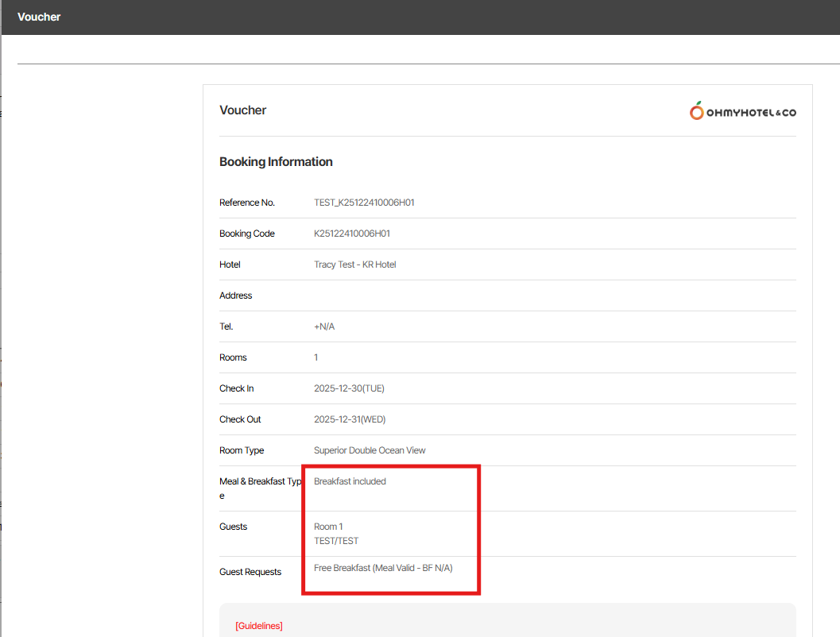The image size is (840, 637).
Task: Click the Rooms count value 1
Action: 316,357
